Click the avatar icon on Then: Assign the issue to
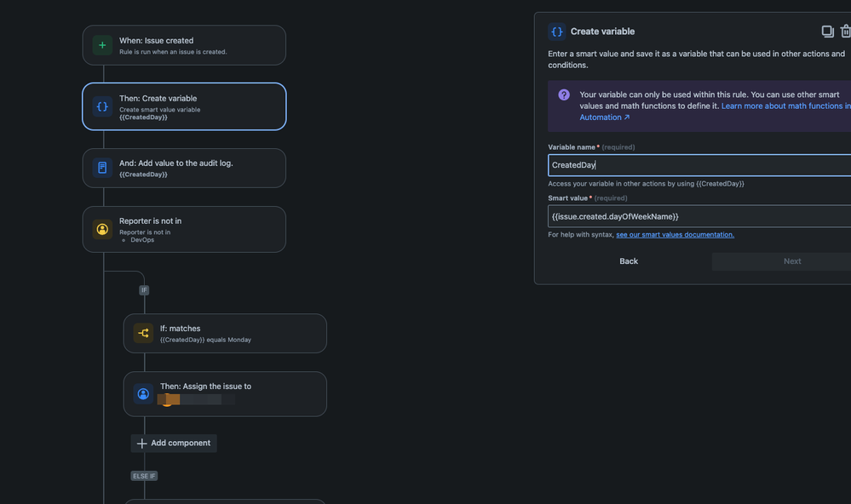This screenshot has width=851, height=504. coord(143,393)
